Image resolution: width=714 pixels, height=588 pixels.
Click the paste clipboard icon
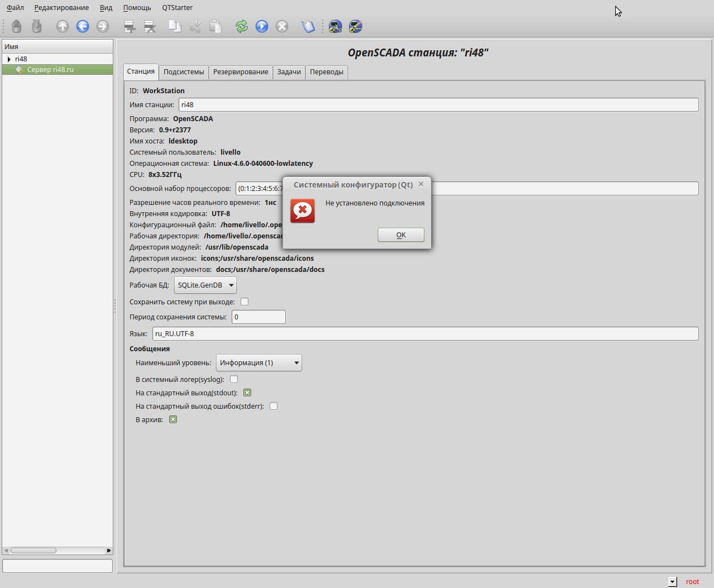coord(215,26)
